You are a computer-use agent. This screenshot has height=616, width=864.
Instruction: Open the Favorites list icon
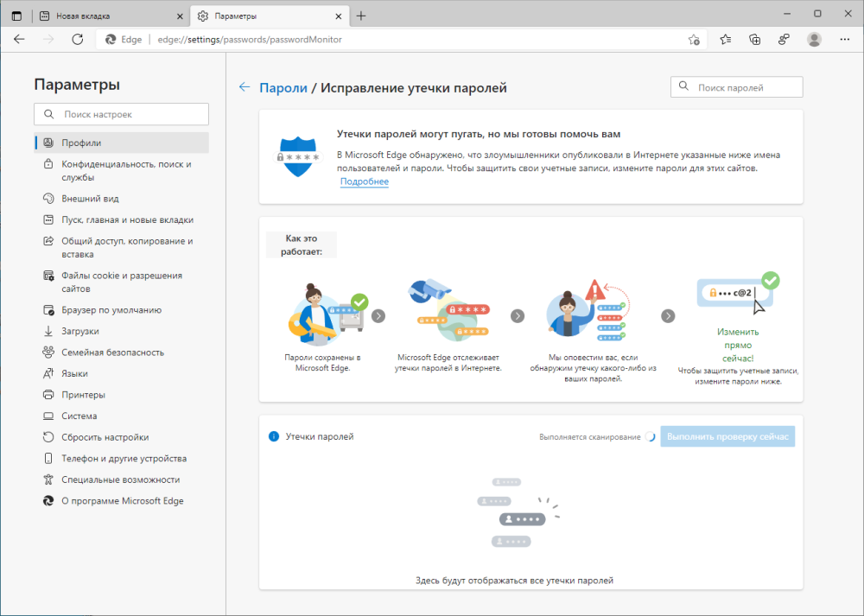(x=726, y=39)
